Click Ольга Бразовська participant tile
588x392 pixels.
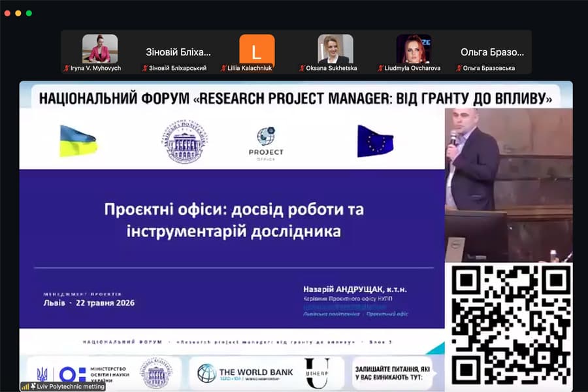[x=492, y=52]
